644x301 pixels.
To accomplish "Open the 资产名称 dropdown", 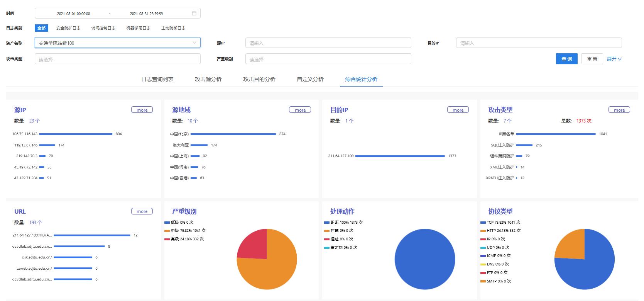I will 118,43.
